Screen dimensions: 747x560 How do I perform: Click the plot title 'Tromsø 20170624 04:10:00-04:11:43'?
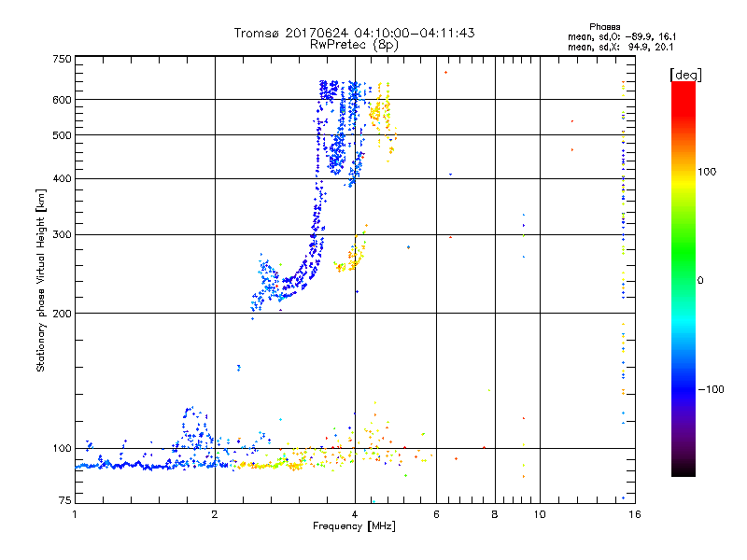354,33
